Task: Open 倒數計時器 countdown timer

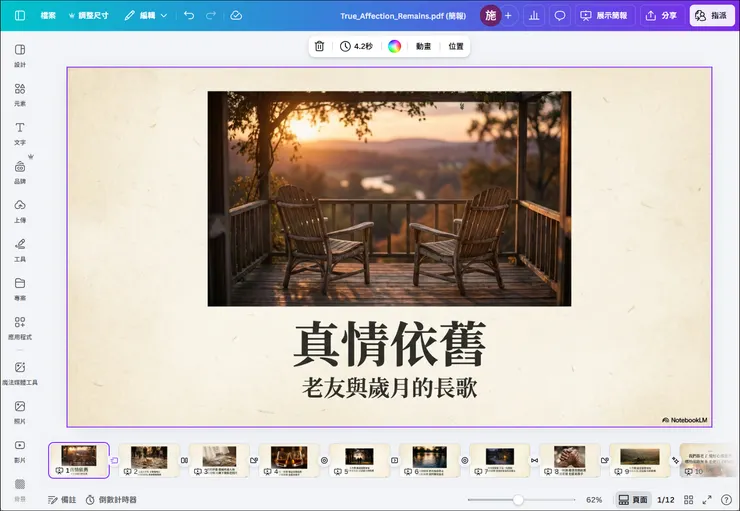Action: (x=111, y=500)
